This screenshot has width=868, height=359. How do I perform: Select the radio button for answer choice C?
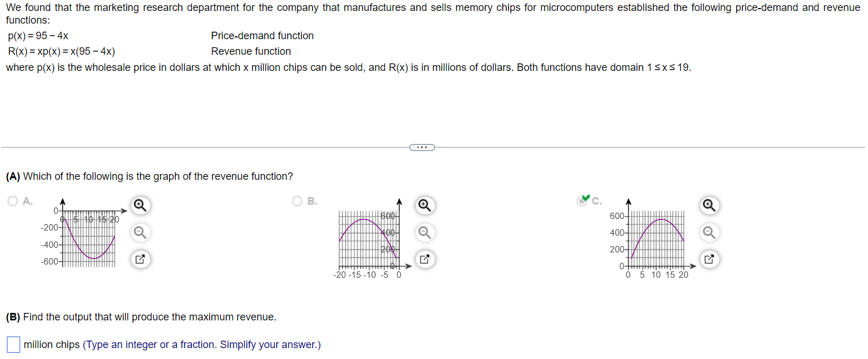[582, 201]
